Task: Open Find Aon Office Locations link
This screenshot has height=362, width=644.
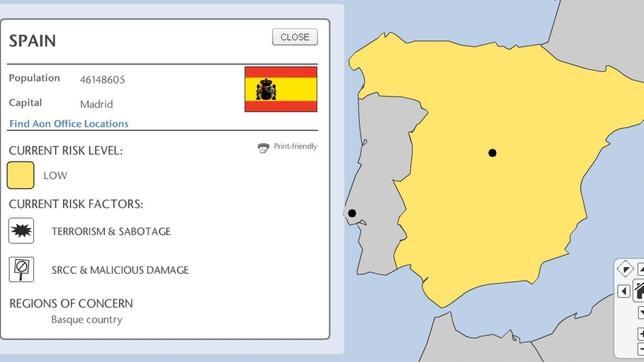Action: coord(69,124)
